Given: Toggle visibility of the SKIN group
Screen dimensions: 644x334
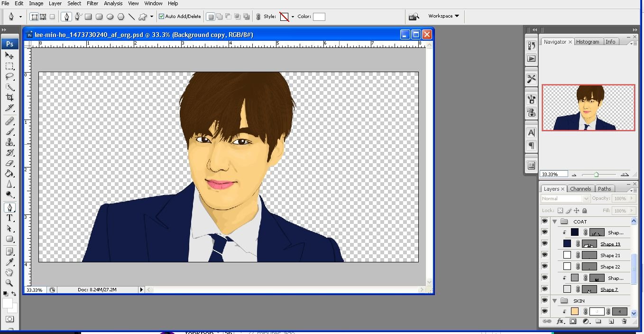Looking at the screenshot, I should point(544,301).
